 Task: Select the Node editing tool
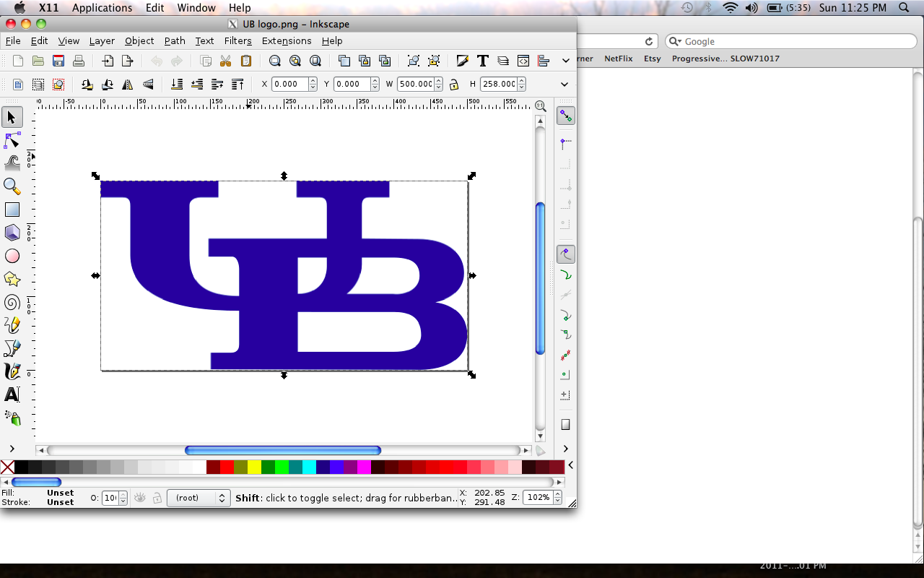click(x=12, y=140)
